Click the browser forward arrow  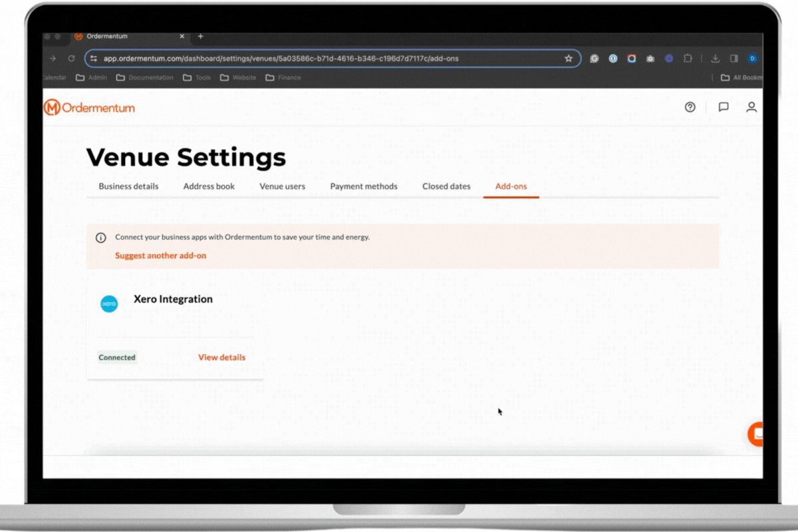[x=53, y=59]
